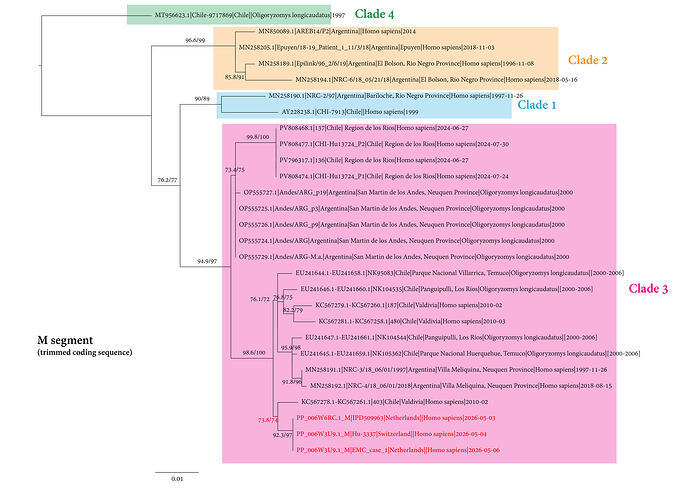The height and width of the screenshot is (499, 690).
Task: Click the MT956623.1 Chile-9717869 tip label
Action: (250, 15)
